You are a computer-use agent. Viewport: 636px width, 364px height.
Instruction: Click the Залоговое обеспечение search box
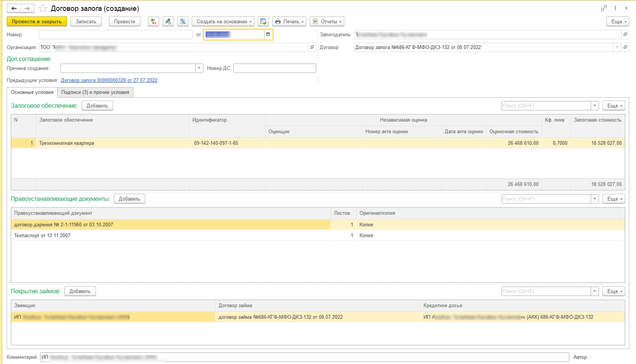point(546,105)
